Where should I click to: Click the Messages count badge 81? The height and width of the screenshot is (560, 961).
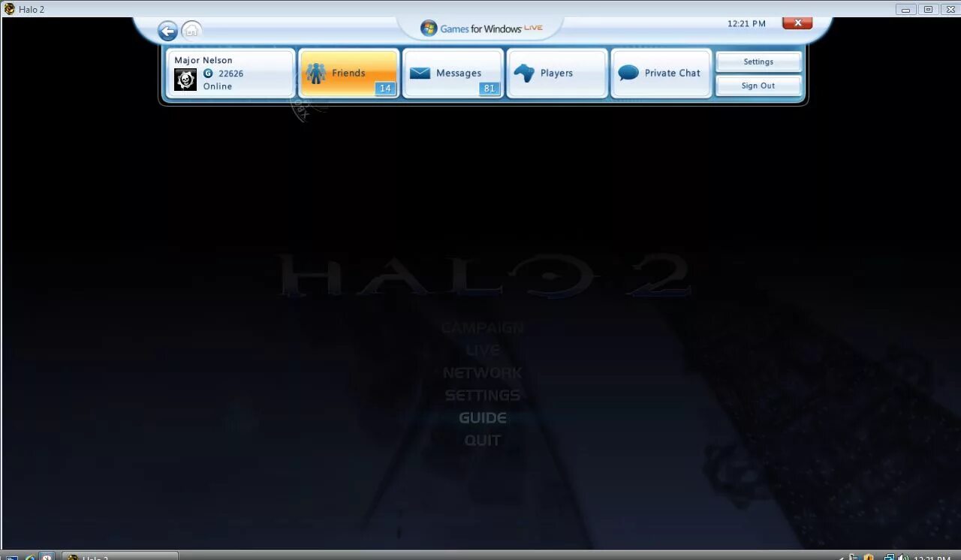coord(490,89)
